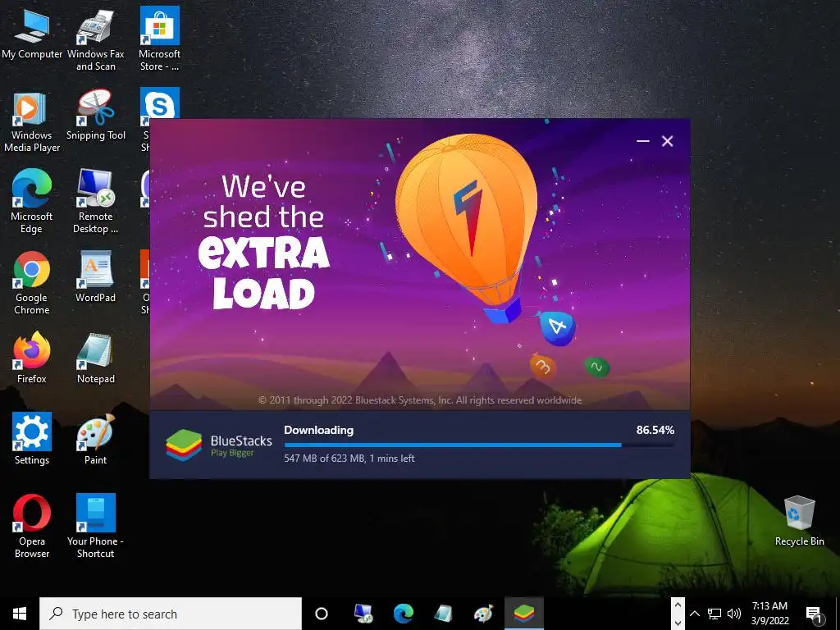Open the clock showing 7:13 AM
The width and height of the screenshot is (840, 630).
coord(769,614)
